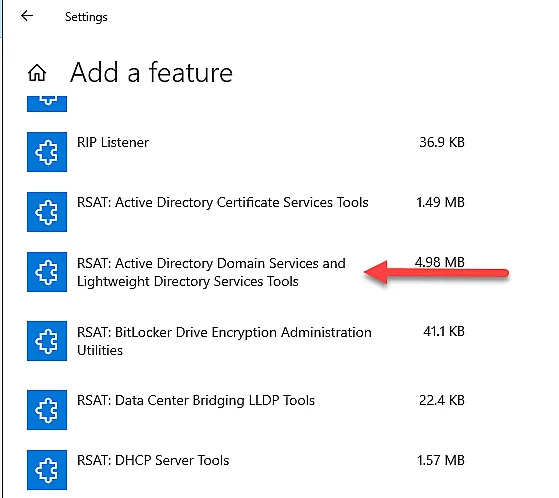Select RSAT: Data Center Bridging LLDP Tools
559x498 pixels.
point(196,400)
